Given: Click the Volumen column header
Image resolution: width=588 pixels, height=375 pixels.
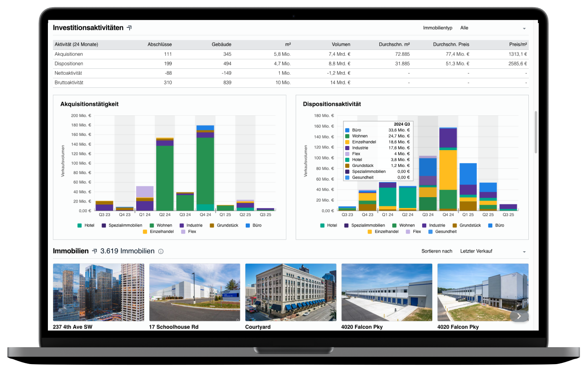Looking at the screenshot, I should coord(341,44).
